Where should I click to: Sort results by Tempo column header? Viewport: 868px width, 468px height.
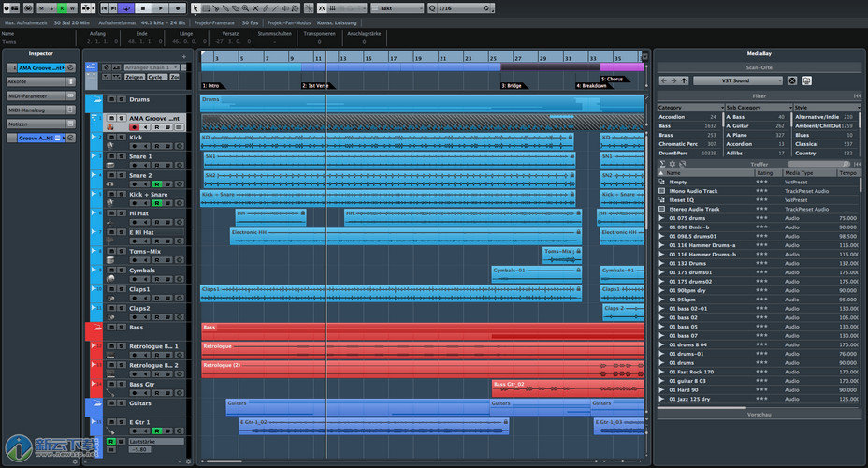pyautogui.click(x=848, y=173)
